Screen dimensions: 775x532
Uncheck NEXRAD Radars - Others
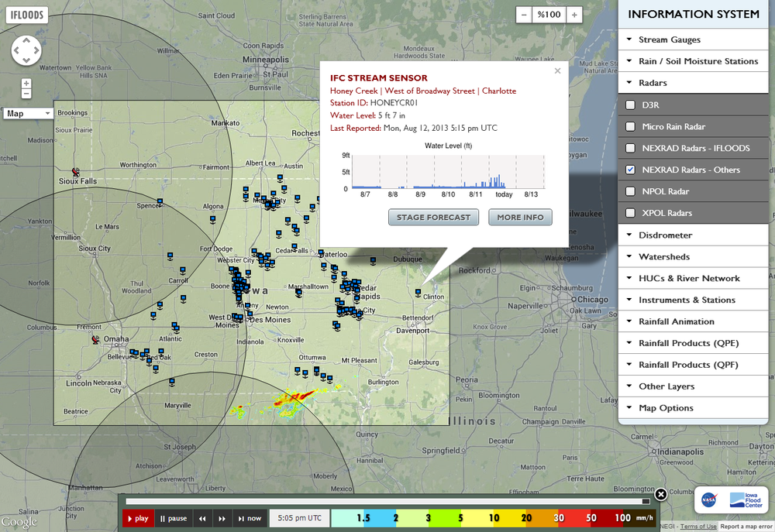(630, 170)
